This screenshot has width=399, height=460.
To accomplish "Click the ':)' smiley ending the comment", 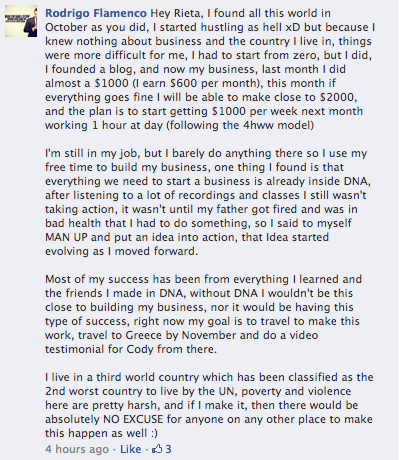I will (153, 433).
